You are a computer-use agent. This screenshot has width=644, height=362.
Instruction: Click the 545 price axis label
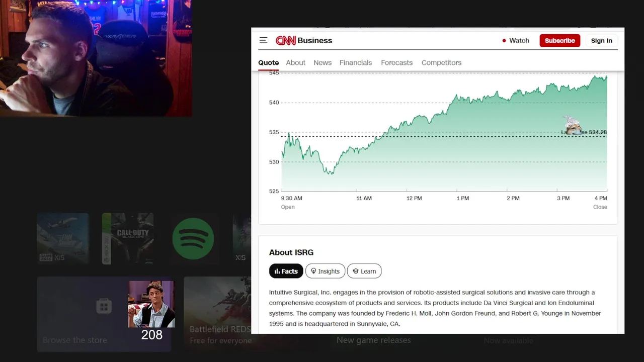point(274,73)
